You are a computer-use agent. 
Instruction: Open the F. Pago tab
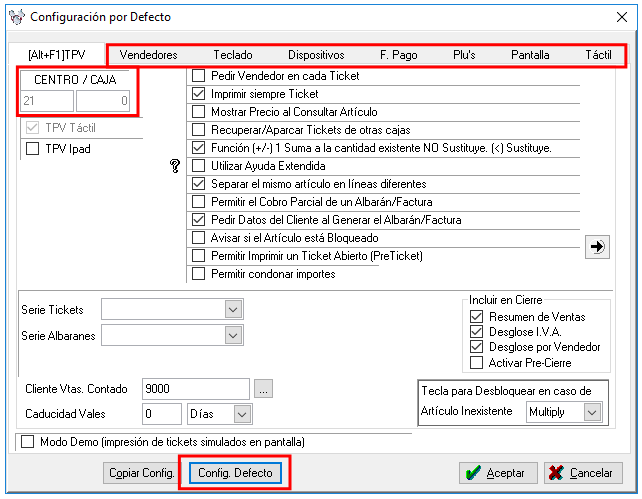pos(399,55)
